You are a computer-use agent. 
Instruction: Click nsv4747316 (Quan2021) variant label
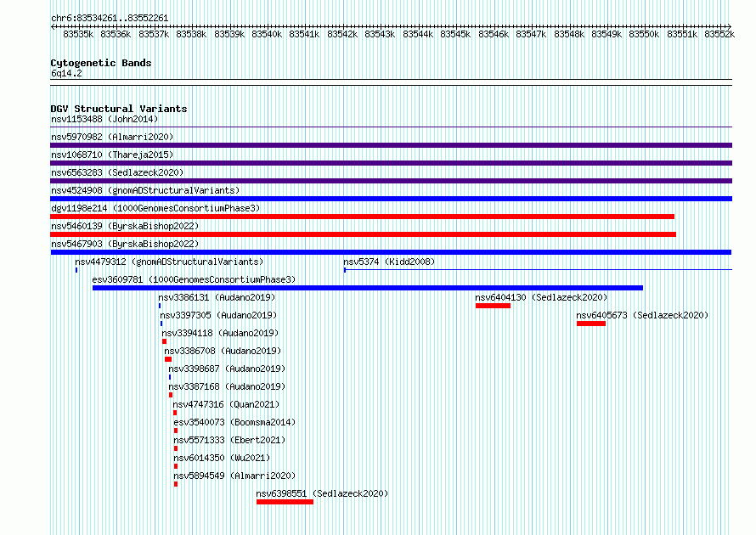(226, 404)
